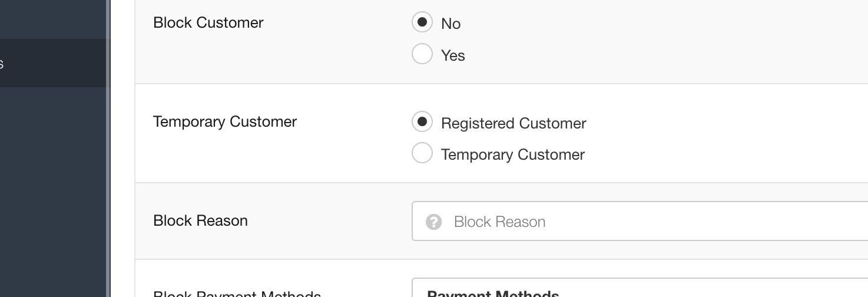Select the Registered Customer radio button
868x297 pixels.
[422, 122]
